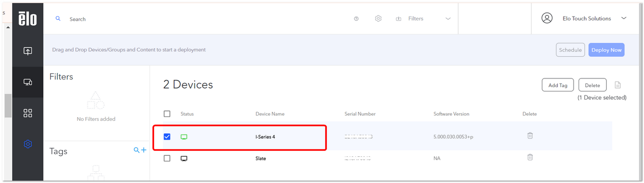Click the add tag search-plus icon
644x183 pixels.
coord(140,150)
